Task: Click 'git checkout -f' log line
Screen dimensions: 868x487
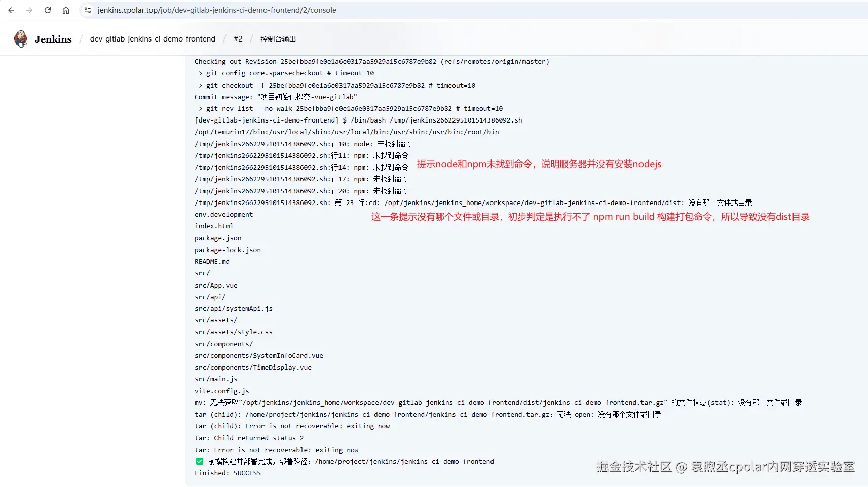Action: [337, 86]
